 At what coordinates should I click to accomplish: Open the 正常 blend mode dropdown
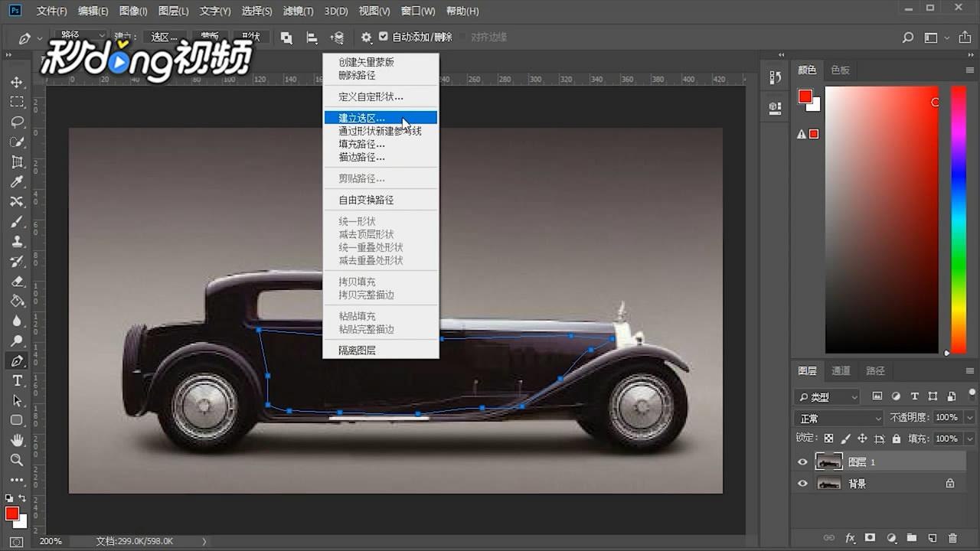pos(840,418)
